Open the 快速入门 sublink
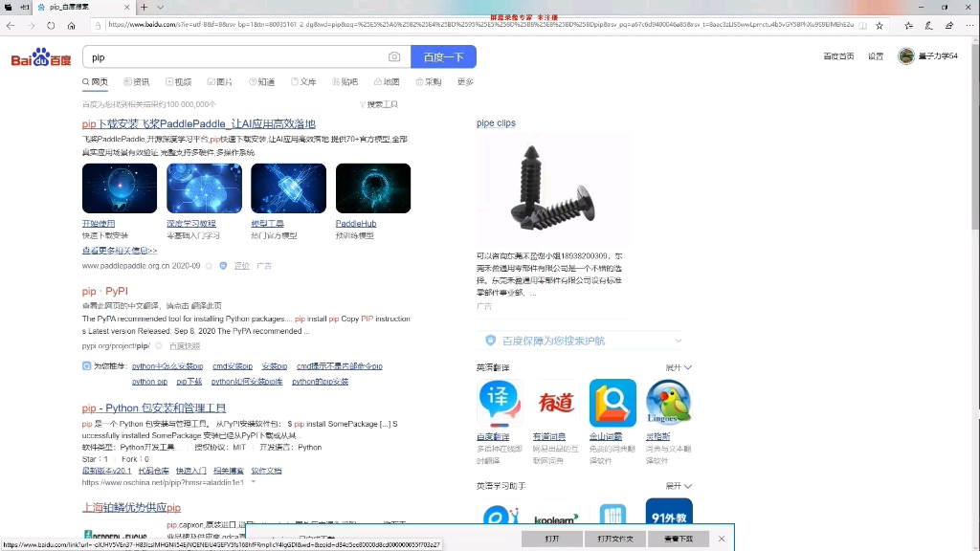Screen dimensions: 980x551 pyautogui.click(x=191, y=471)
